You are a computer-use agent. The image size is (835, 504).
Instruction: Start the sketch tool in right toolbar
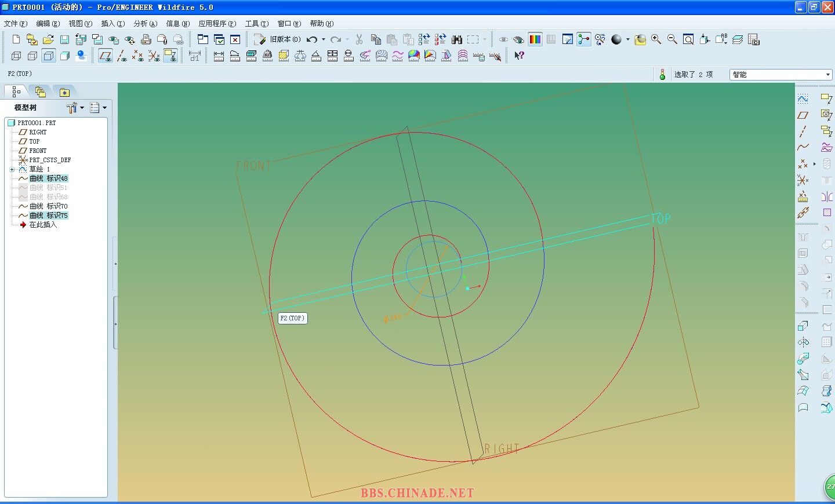tap(803, 99)
